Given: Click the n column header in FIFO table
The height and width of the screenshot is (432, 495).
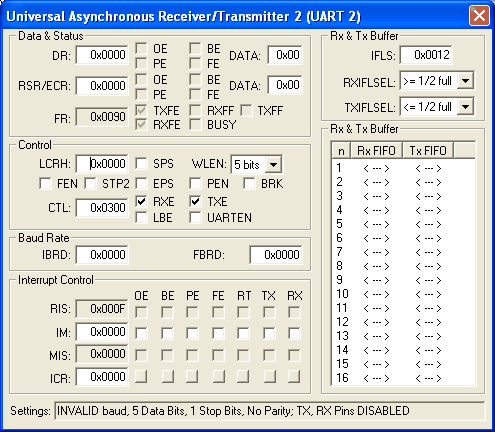Looking at the screenshot, I should click(341, 150).
